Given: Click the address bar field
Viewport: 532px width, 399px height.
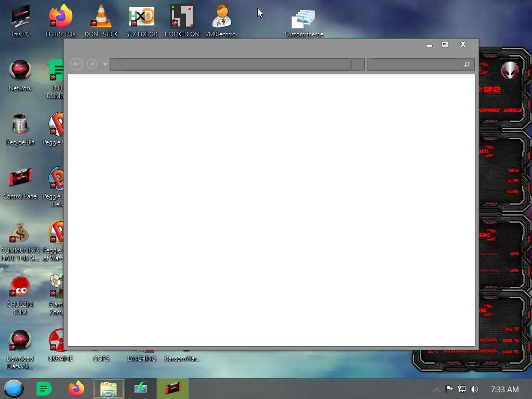Looking at the screenshot, I should [230, 64].
